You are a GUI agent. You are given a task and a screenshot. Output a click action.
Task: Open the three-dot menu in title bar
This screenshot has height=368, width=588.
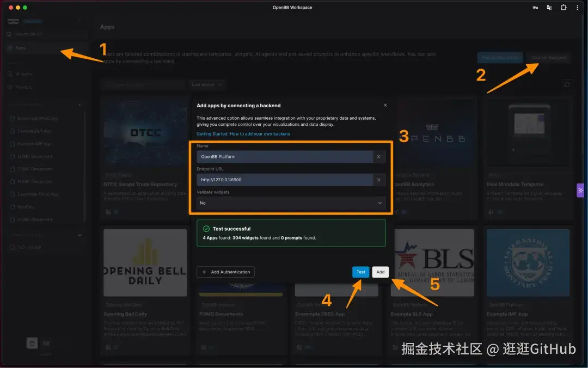577,8
